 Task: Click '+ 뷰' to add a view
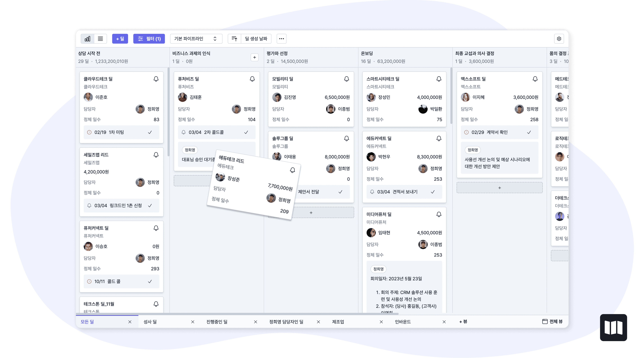coord(463,322)
